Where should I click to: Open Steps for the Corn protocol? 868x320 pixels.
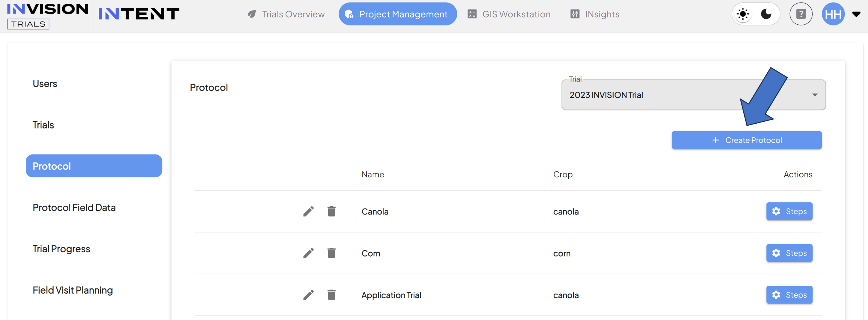(789, 253)
